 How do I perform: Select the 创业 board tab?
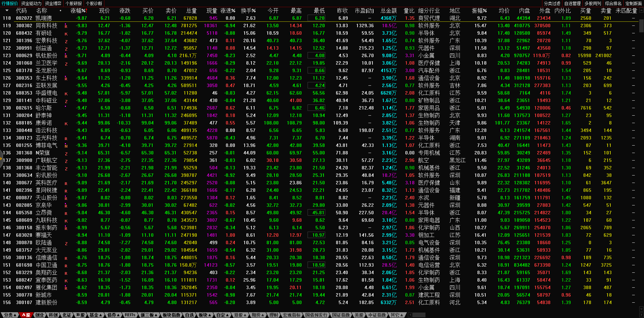tap(40, 315)
